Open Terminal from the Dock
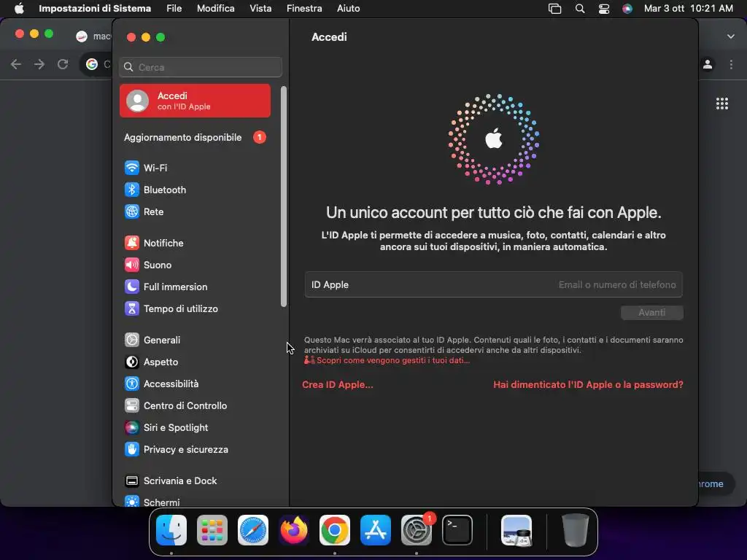 (457, 530)
